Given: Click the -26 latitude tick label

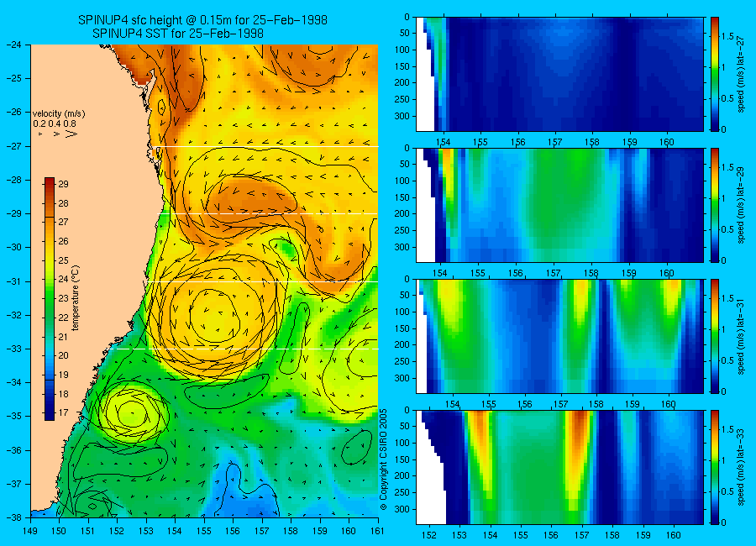Looking at the screenshot, I should (13, 112).
